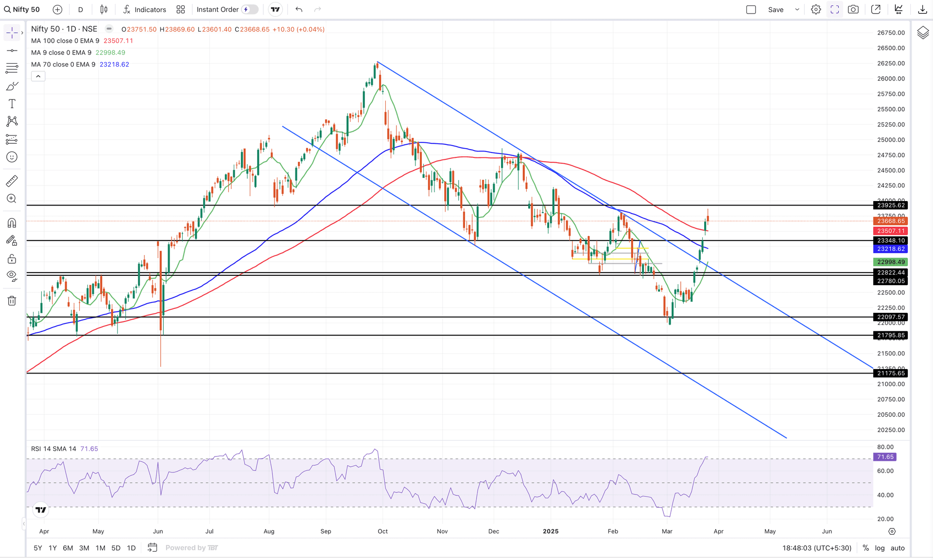Switch to the 6M range

click(x=68, y=548)
